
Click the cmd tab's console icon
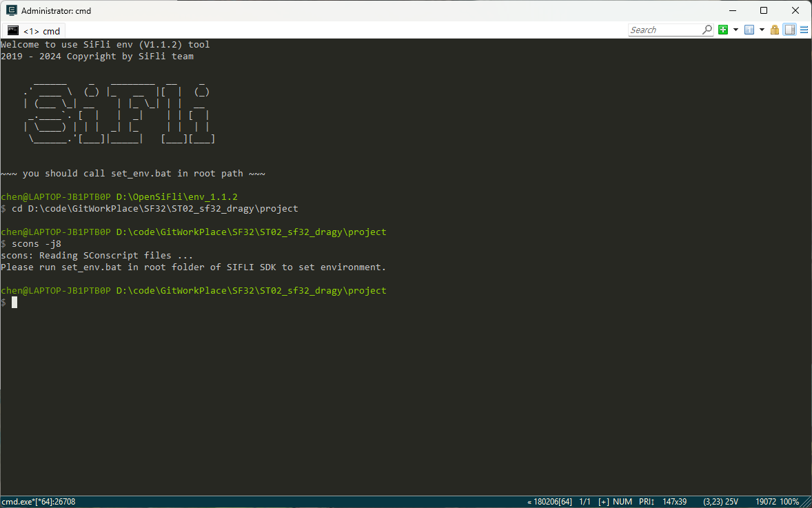coord(13,30)
